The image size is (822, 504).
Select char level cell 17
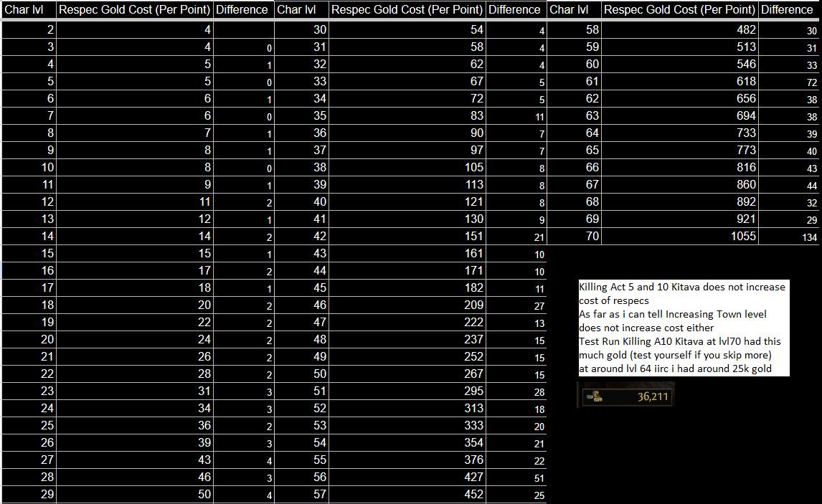[x=29, y=287]
